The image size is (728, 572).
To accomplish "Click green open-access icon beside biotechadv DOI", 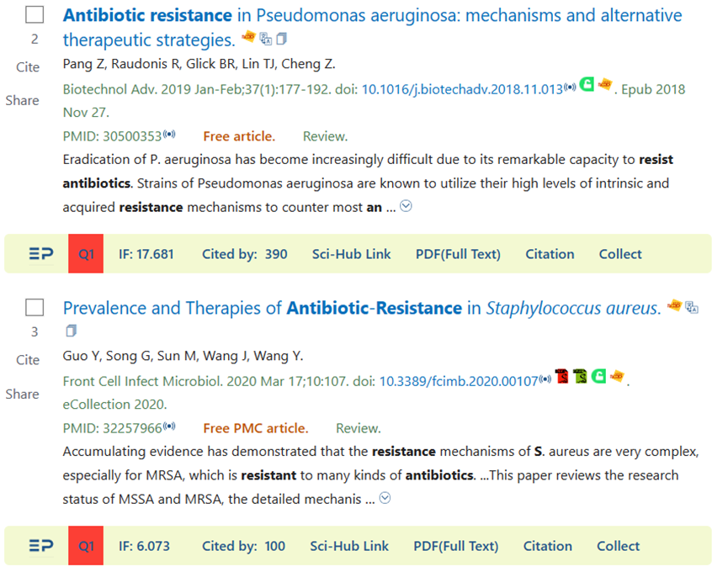I will click(x=587, y=84).
